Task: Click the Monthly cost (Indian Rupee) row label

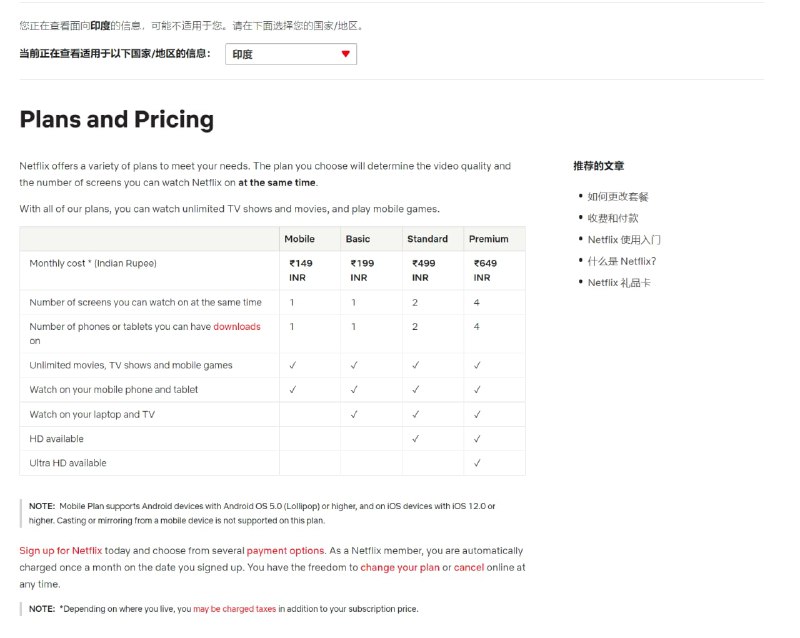Action: point(93,263)
